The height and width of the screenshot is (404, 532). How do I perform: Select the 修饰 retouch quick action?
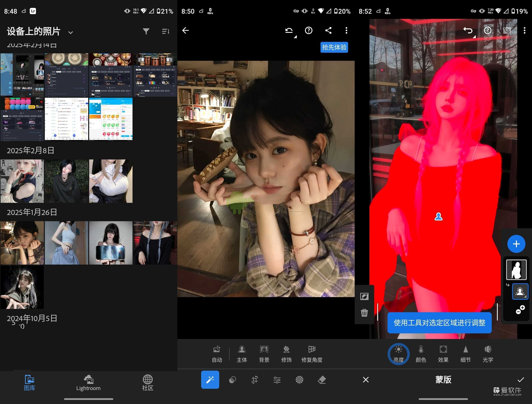(x=287, y=354)
